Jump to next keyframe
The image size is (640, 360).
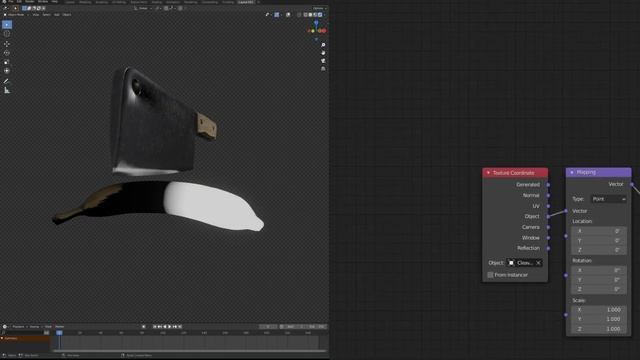tap(175, 327)
